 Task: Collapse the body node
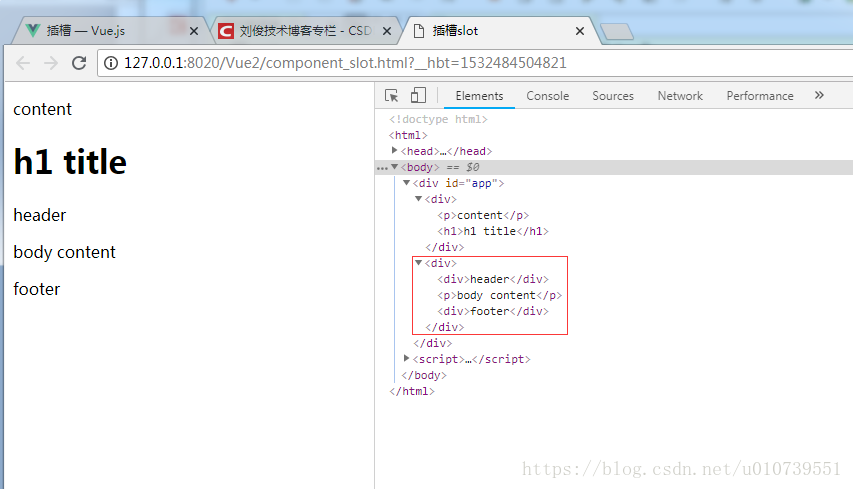coord(394,167)
